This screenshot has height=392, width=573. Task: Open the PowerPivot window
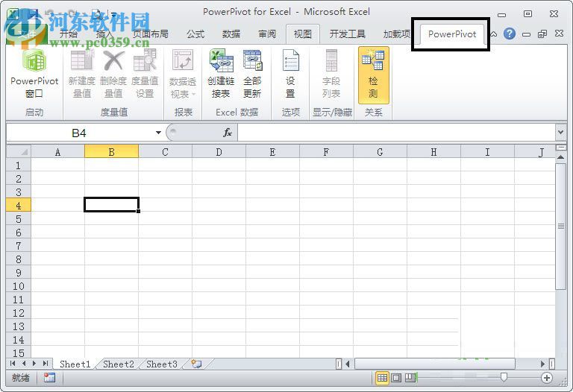click(34, 75)
